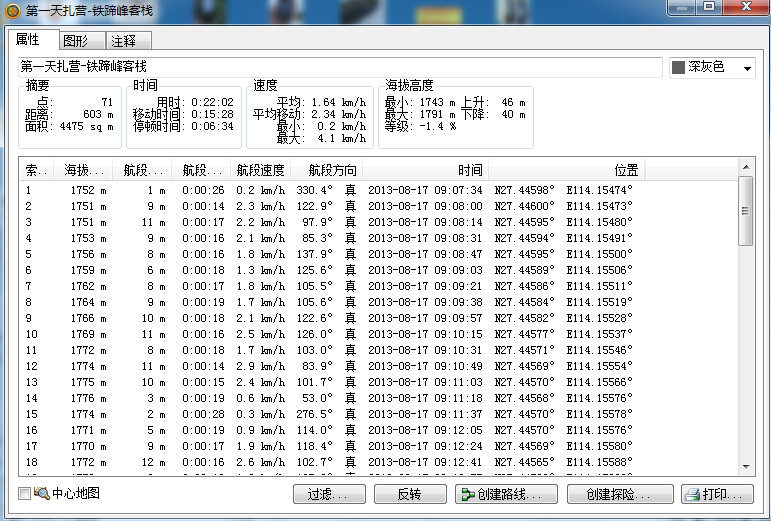Switch to the 注释 tab

coord(128,41)
